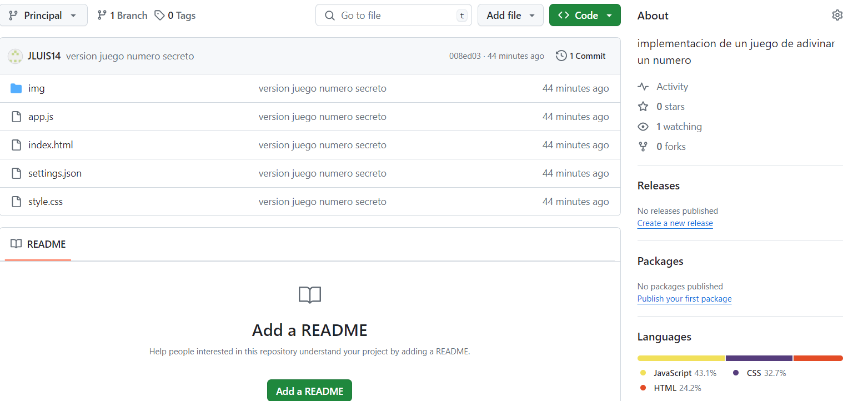Click the magnifier icon in Go to file
Viewport: 868px width, 401px height.
(330, 15)
